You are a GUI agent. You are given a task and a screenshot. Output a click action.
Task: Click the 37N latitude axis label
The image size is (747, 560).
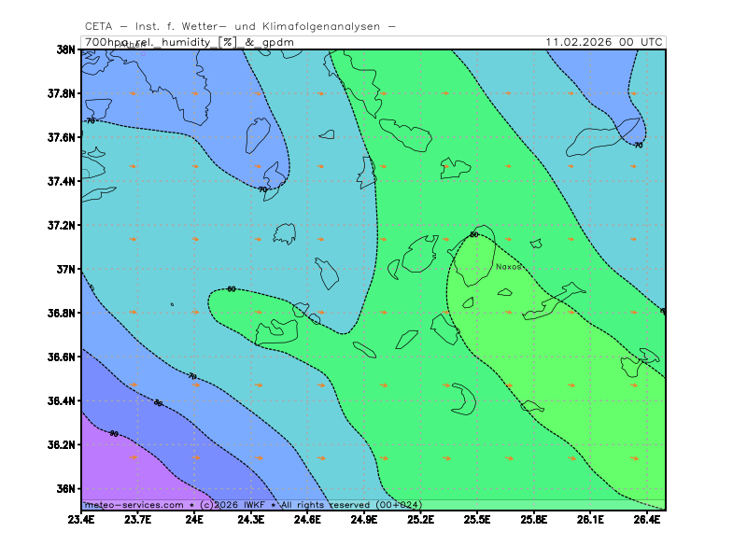(x=65, y=270)
